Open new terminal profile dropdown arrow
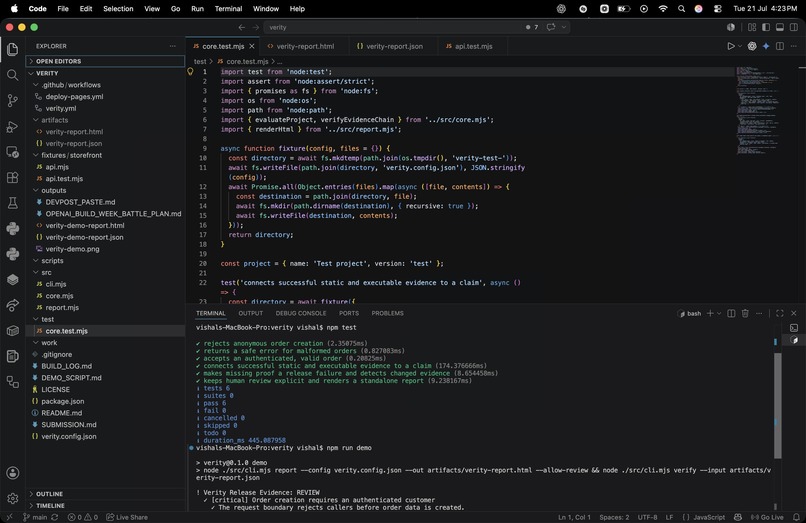 click(x=719, y=313)
